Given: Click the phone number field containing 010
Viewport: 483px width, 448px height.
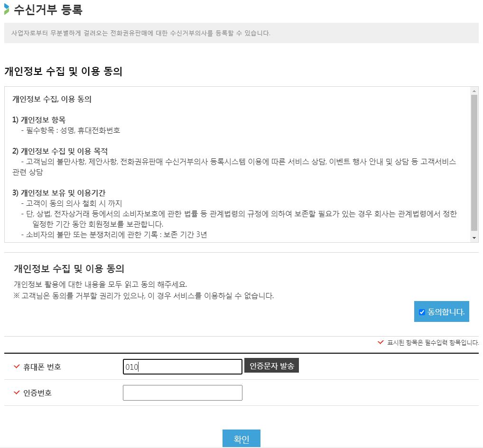Looking at the screenshot, I should (x=182, y=366).
